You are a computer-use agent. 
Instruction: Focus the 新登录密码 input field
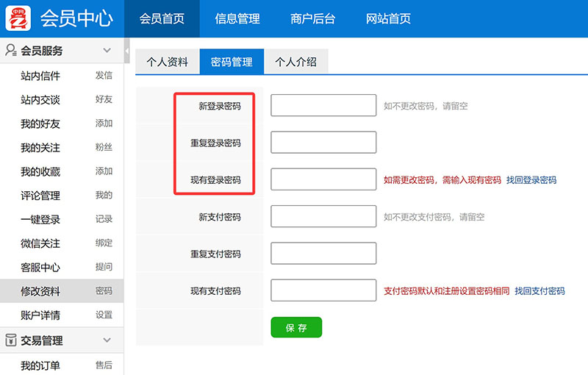coord(323,106)
